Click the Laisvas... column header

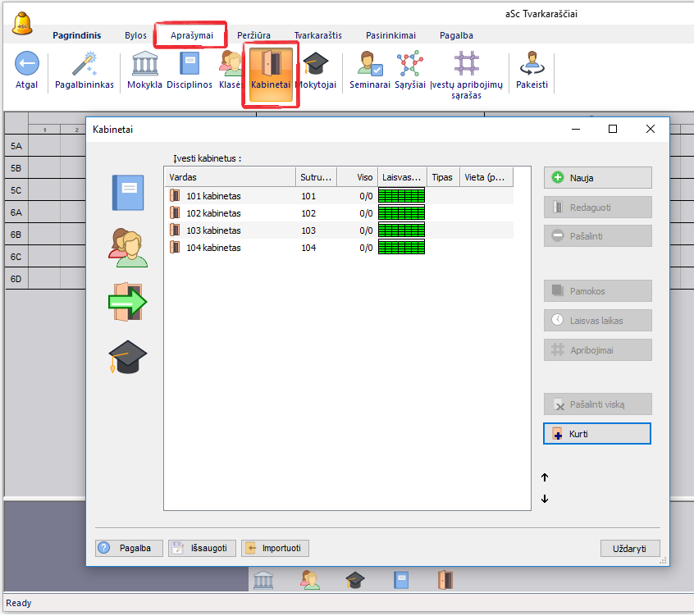click(402, 177)
